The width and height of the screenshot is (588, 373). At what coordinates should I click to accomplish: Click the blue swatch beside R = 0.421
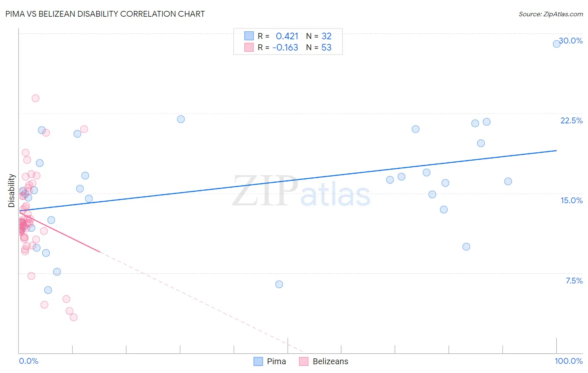click(x=249, y=36)
